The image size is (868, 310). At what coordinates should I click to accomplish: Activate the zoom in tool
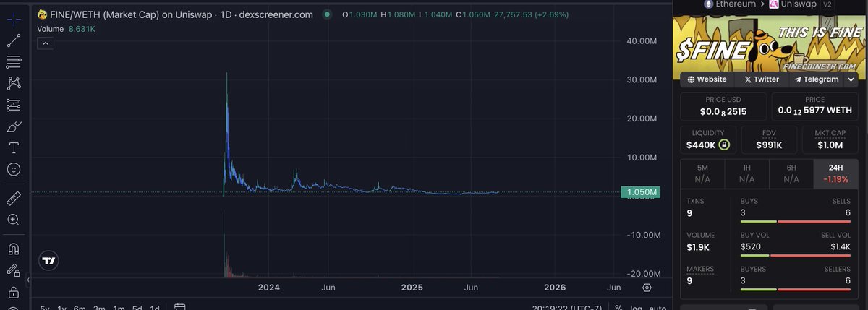pos(14,219)
